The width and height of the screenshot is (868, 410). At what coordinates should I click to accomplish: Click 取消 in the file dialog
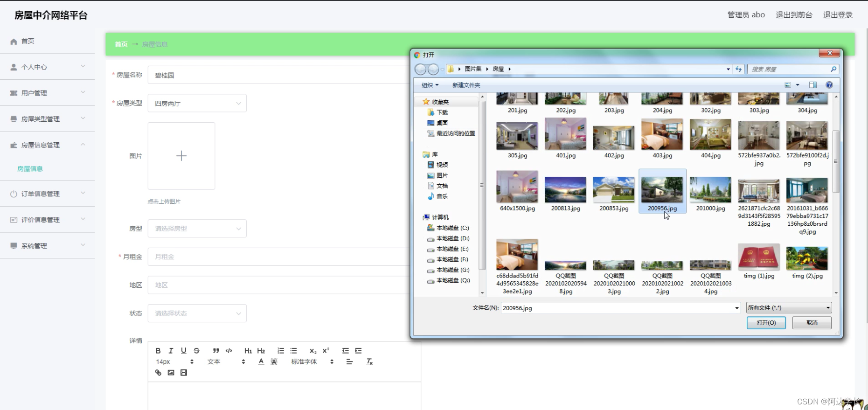[812, 323]
